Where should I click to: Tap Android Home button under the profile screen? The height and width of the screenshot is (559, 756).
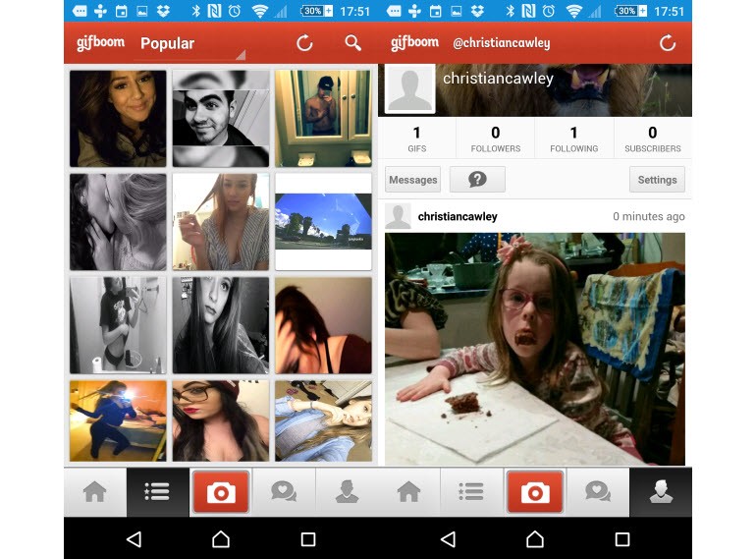[535, 538]
